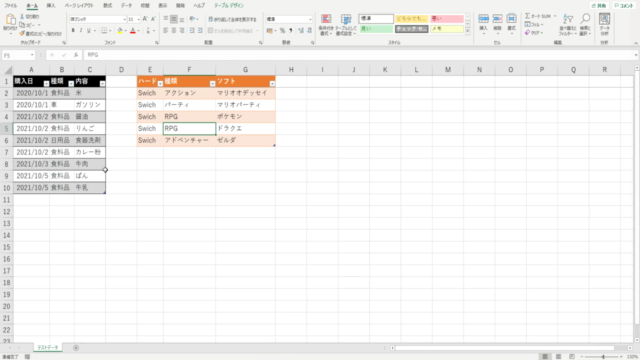Screen dimensions: 640x360
Task: Click the increase indent icon
Action: tap(200, 31)
